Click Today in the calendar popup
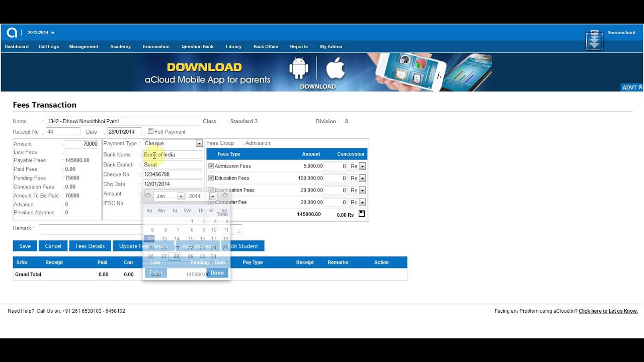The height and width of the screenshot is (362, 644). click(156, 273)
